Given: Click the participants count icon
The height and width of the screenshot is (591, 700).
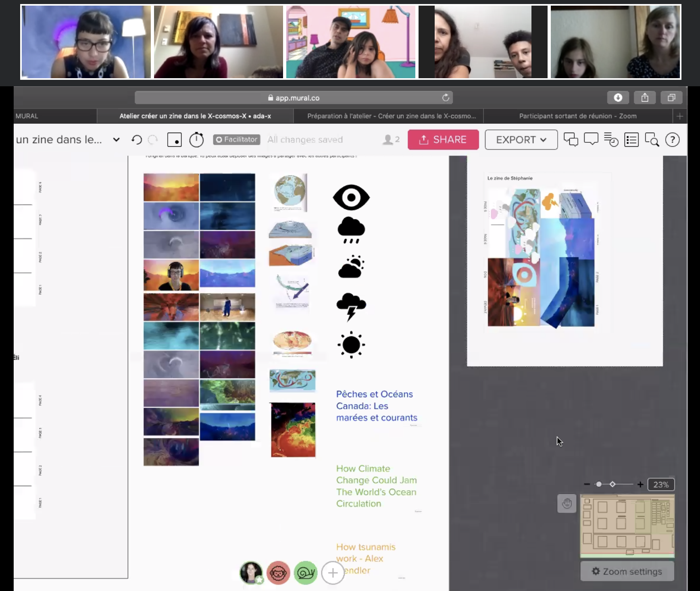Looking at the screenshot, I should (391, 139).
